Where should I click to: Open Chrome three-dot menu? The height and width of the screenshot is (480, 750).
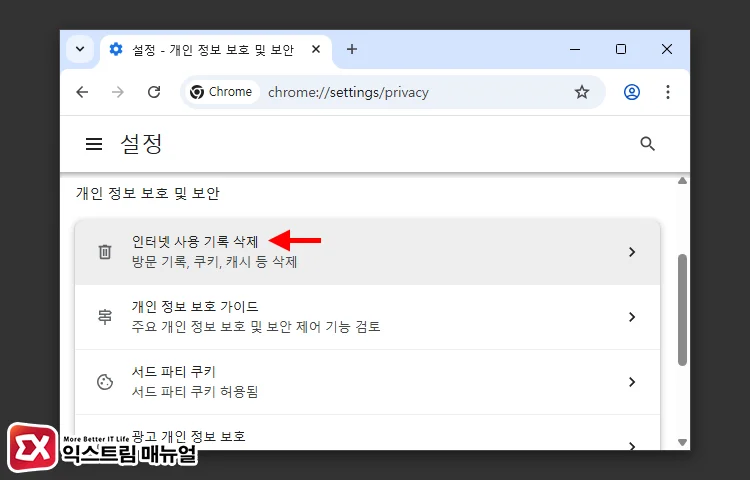668,92
